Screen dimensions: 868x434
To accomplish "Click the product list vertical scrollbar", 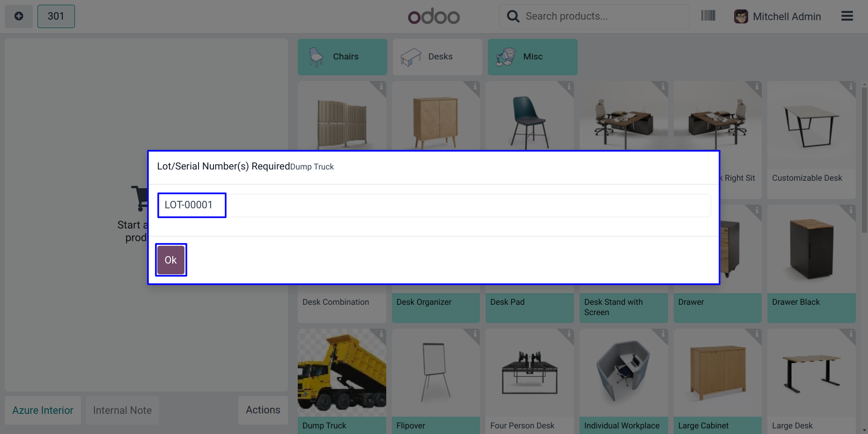I will tap(864, 159).
